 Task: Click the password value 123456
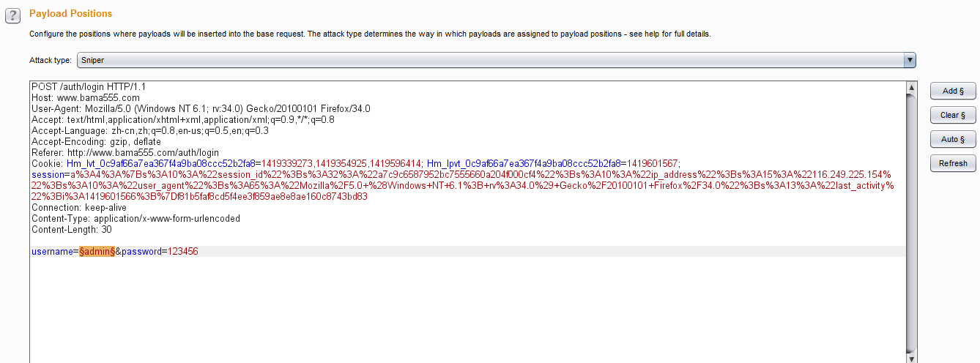coord(183,251)
